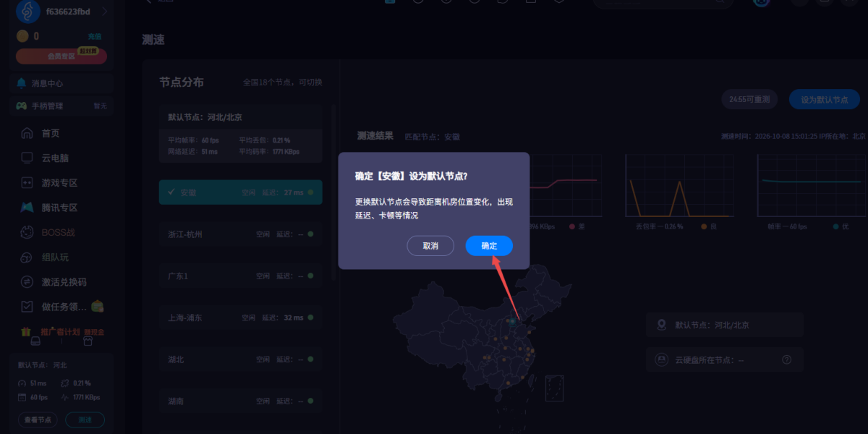Click the cloud disk icon by 云硬盘所在节点

pos(661,359)
